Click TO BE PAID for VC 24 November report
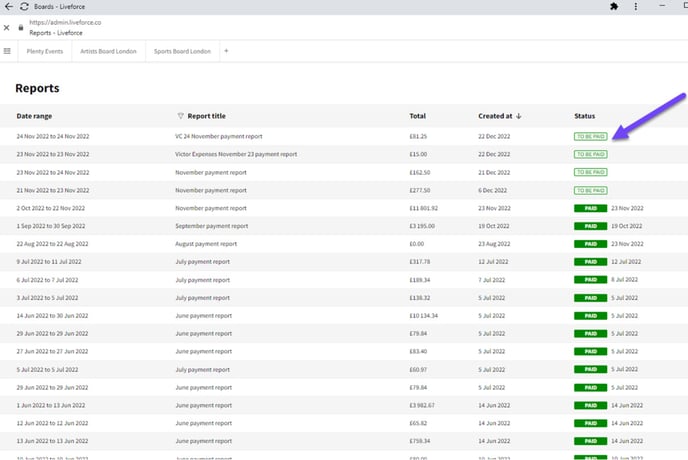 [591, 137]
